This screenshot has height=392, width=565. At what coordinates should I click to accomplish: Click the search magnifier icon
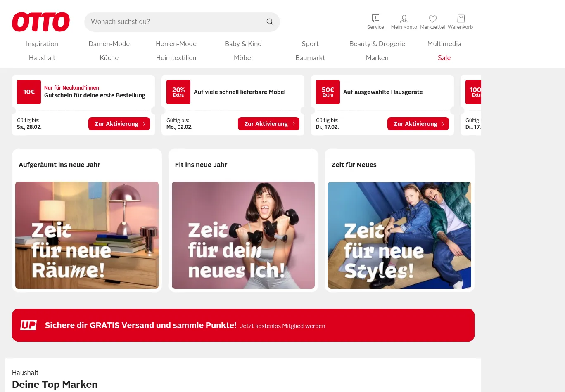point(270,22)
